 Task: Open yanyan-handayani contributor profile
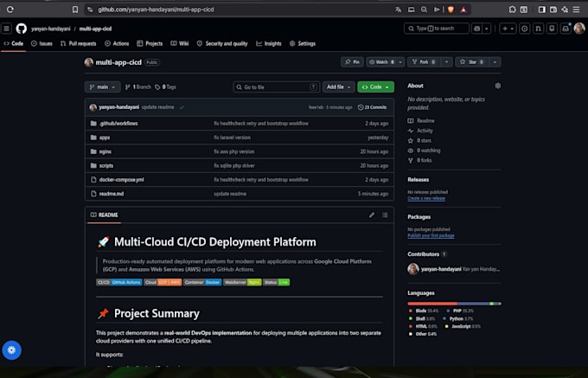pos(441,269)
